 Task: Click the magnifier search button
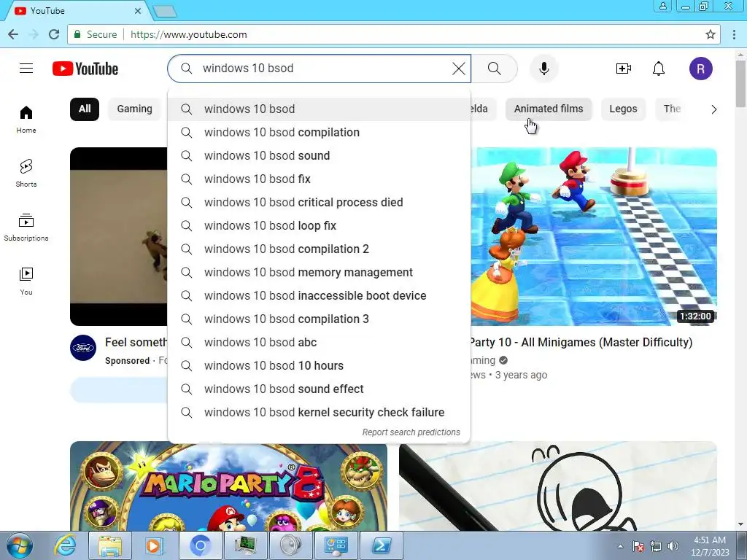(495, 69)
